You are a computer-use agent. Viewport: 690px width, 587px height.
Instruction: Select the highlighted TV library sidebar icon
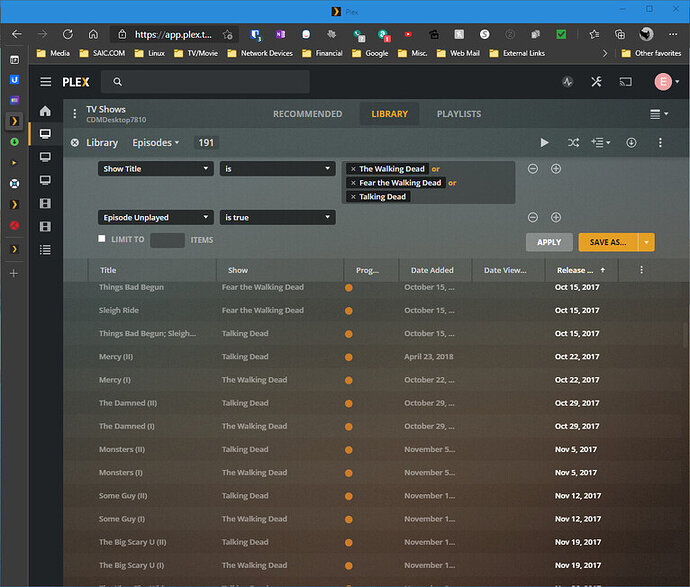click(45, 134)
